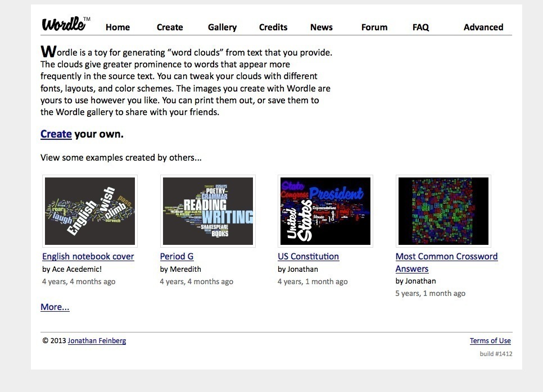This screenshot has width=543, height=392.
Task: Click the 'Period G' title link
Action: tap(177, 257)
